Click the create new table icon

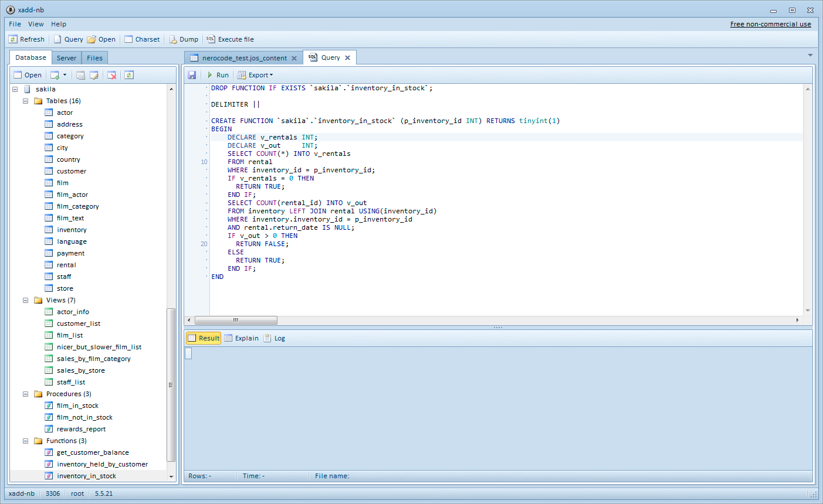tap(55, 75)
